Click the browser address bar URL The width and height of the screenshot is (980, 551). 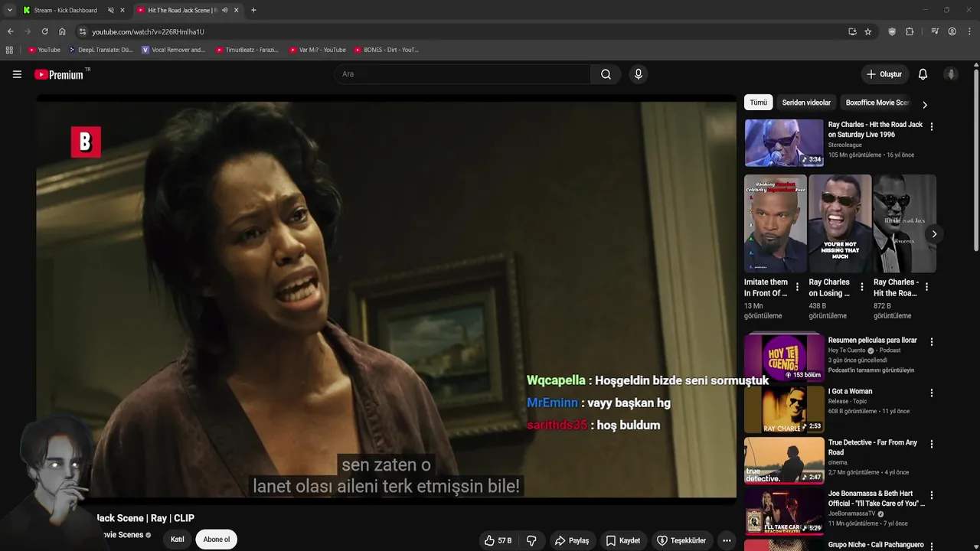(148, 31)
